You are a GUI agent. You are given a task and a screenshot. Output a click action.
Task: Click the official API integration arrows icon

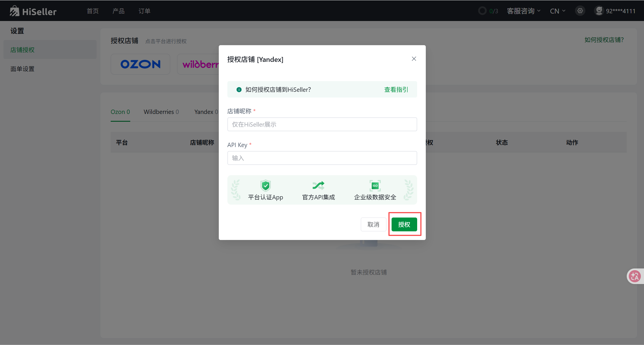[318, 186]
